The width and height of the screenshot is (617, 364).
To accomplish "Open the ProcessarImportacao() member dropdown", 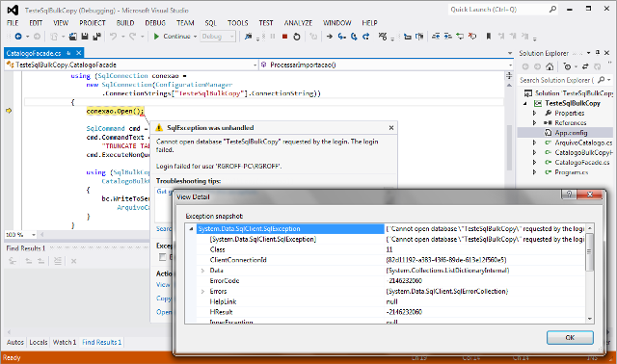I will (510, 65).
